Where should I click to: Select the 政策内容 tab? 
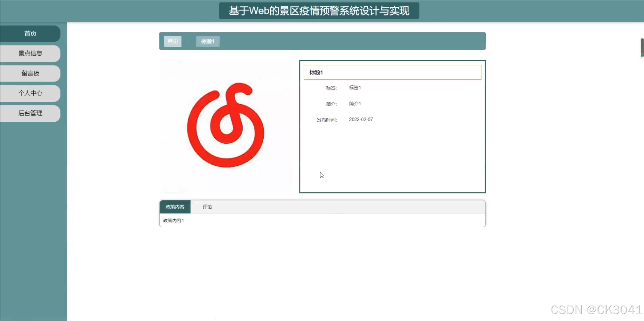(175, 207)
